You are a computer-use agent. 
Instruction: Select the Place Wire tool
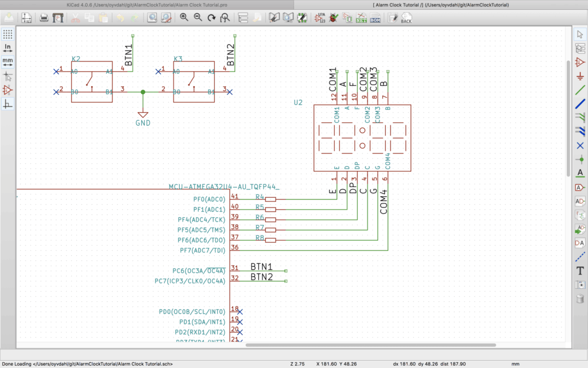coord(581,91)
